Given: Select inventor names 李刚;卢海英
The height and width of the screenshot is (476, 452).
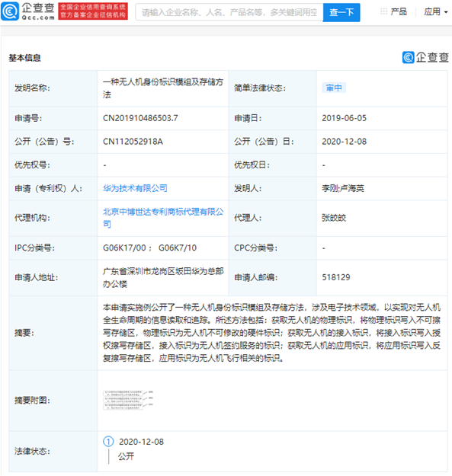Looking at the screenshot, I should click(x=343, y=188).
